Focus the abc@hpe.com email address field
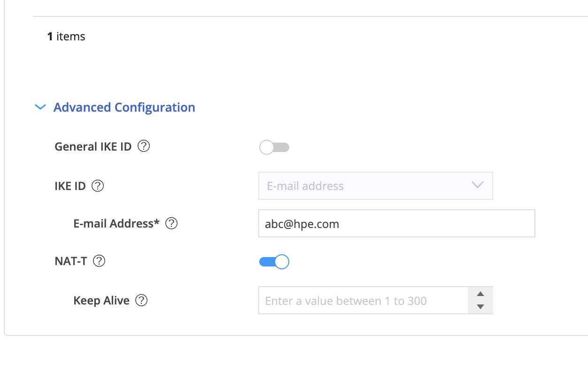This screenshot has height=380, width=588. [x=396, y=223]
